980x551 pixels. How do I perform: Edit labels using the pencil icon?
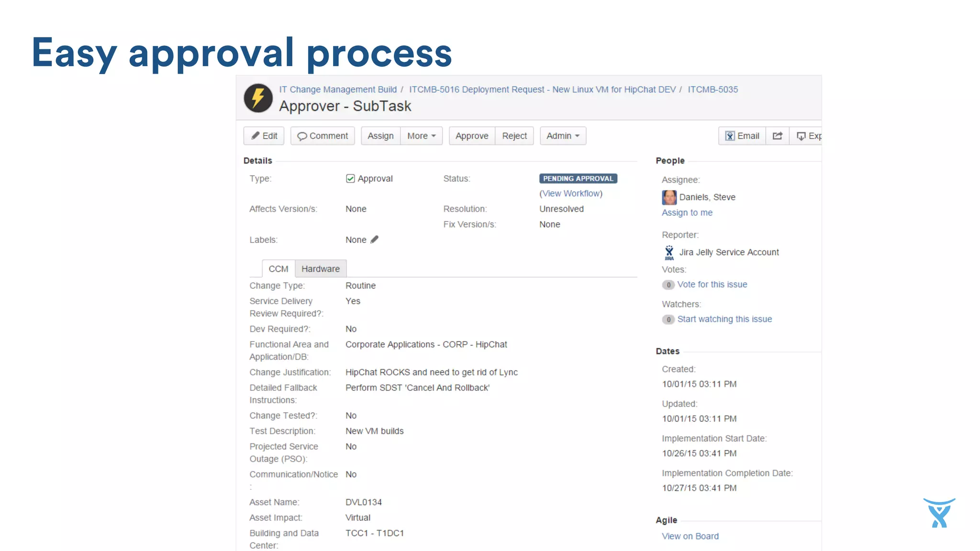(x=374, y=240)
